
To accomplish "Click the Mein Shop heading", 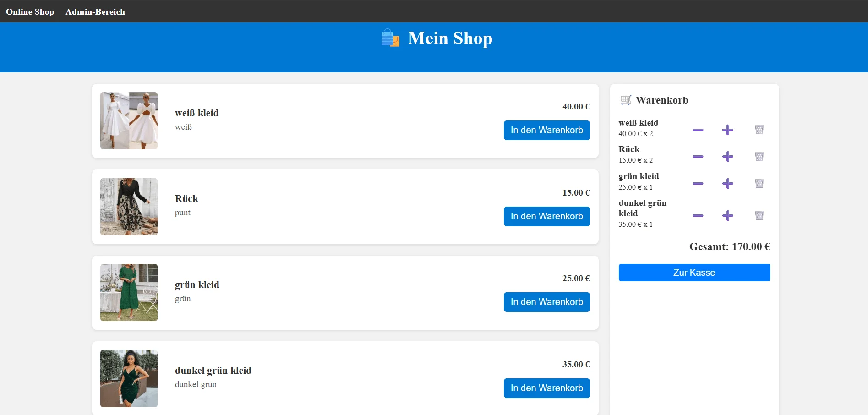I will [450, 38].
